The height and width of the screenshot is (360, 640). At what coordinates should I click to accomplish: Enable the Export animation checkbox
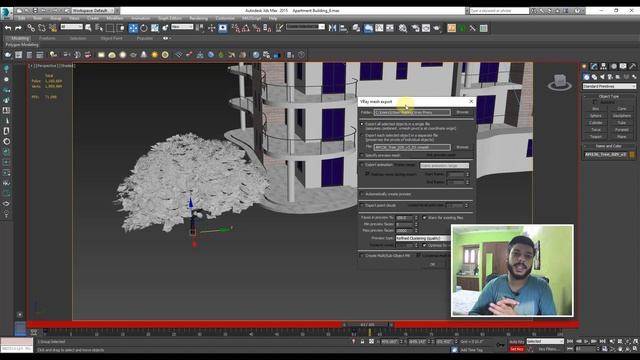pos(362,165)
